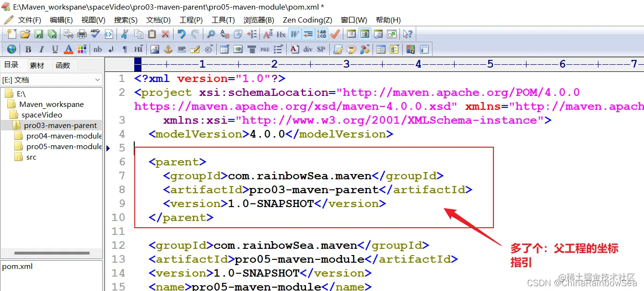Toggle the Line Number 1AB 2CD icon
Viewport: 644px width, 291px height.
322,34
